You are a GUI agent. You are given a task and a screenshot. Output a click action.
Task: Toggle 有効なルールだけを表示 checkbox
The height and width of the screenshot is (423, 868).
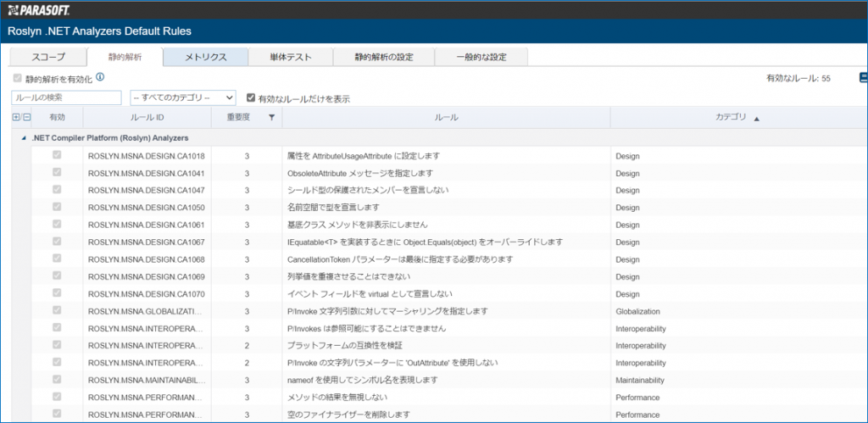point(251,98)
